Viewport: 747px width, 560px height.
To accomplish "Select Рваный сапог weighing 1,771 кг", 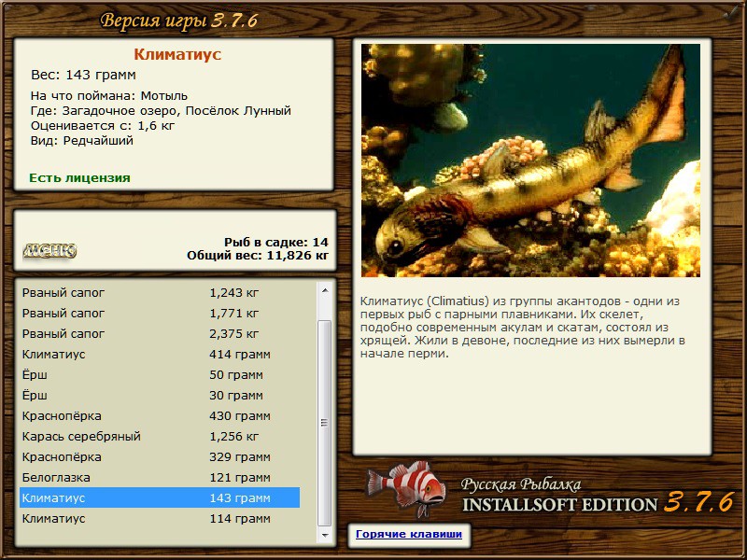I will pos(160,314).
